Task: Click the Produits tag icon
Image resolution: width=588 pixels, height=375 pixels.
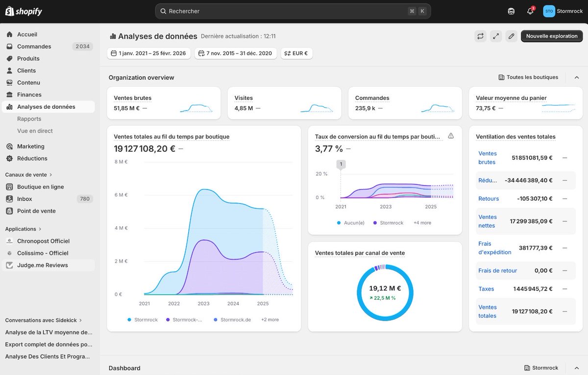Action: [x=10, y=58]
